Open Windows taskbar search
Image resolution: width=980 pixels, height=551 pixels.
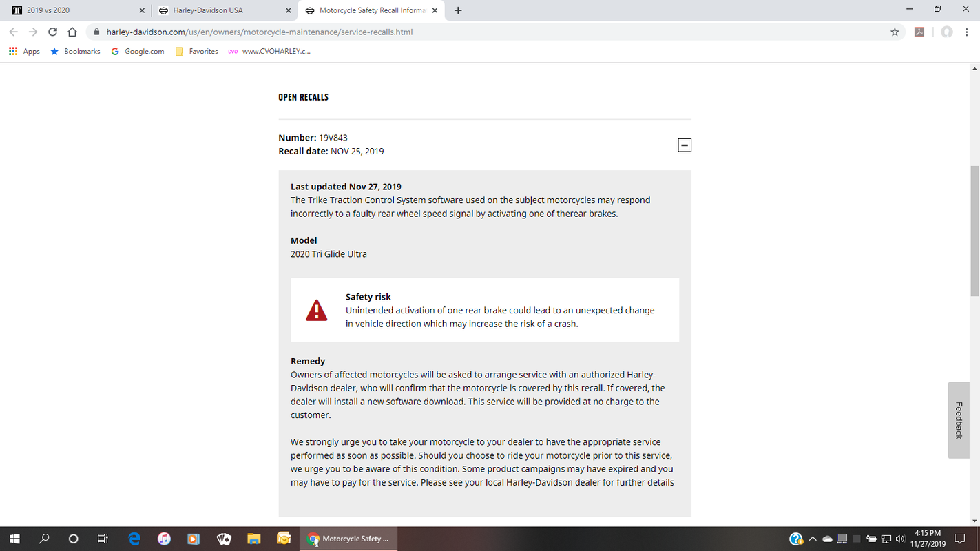[x=45, y=539]
